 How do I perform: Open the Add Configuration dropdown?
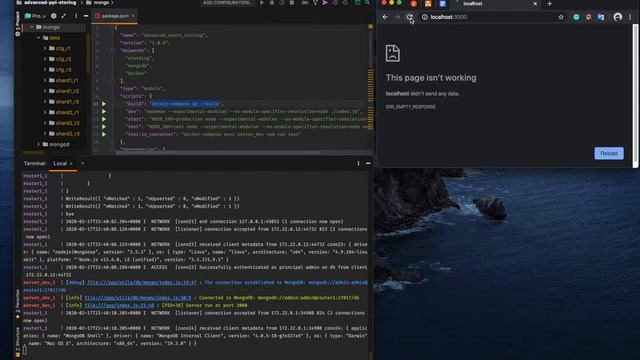click(227, 3)
